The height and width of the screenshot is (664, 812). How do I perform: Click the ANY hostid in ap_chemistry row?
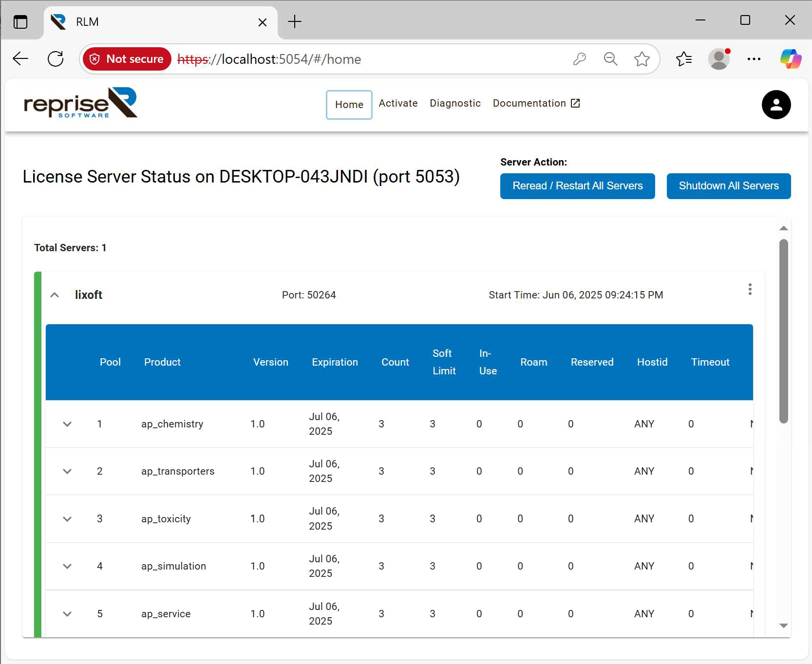click(644, 424)
